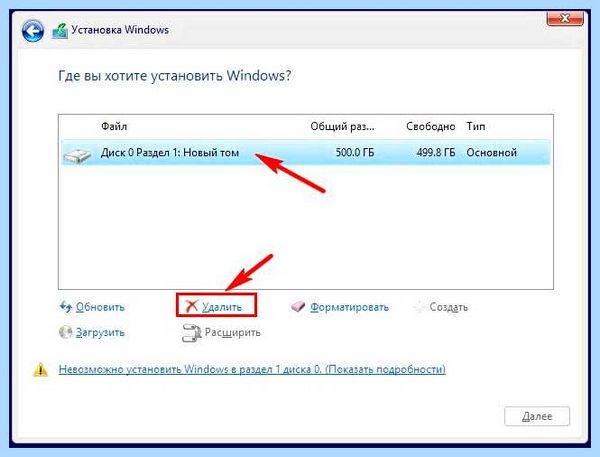This screenshot has height=457, width=600.
Task: Click the Загрузить driver link
Action: click(100, 332)
